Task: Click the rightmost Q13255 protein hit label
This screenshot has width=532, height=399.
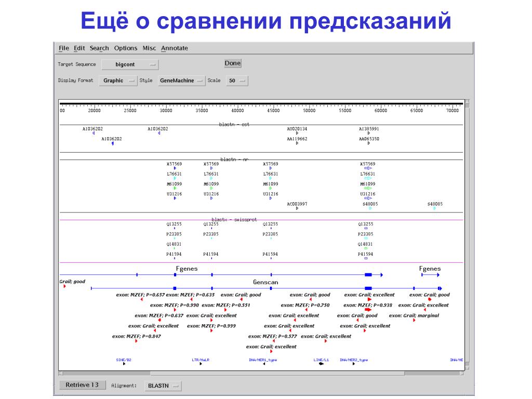Action: pyautogui.click(x=365, y=224)
